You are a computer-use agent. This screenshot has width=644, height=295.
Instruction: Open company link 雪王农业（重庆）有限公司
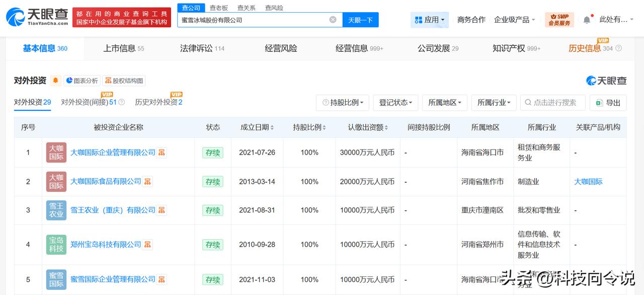[x=113, y=210]
